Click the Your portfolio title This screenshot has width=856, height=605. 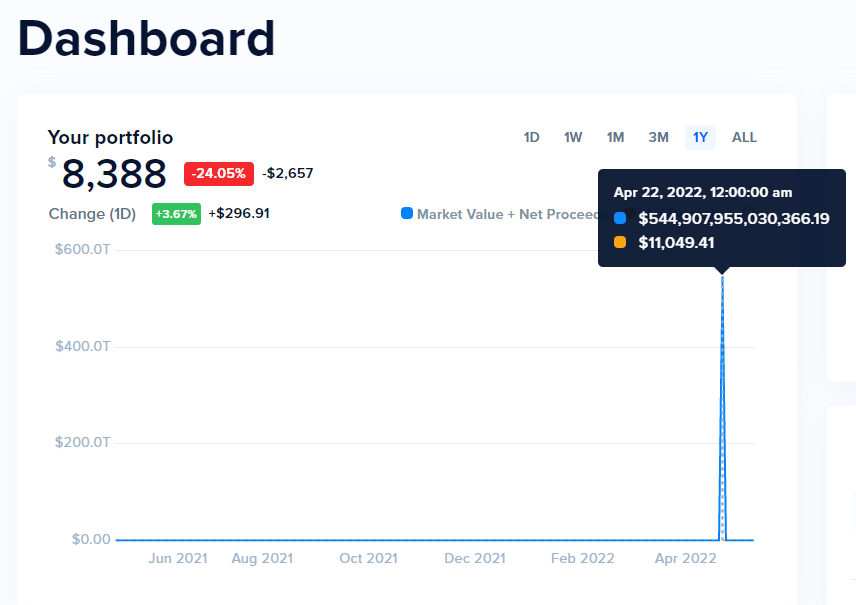coord(110,138)
